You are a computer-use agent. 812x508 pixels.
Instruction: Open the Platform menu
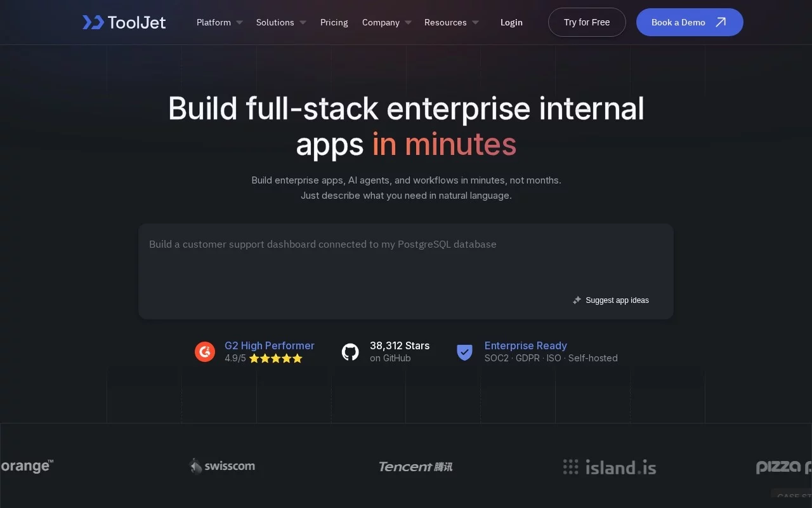click(x=214, y=22)
